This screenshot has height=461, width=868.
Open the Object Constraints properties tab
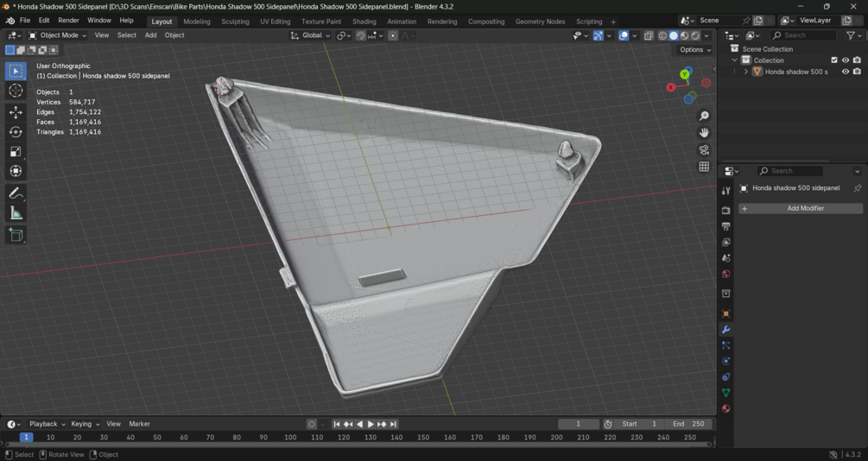coord(725,377)
